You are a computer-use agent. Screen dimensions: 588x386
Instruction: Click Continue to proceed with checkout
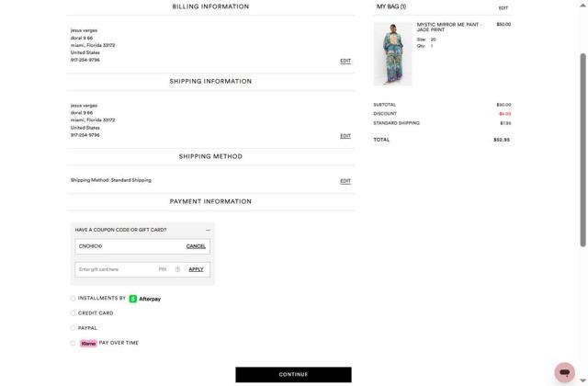click(293, 374)
